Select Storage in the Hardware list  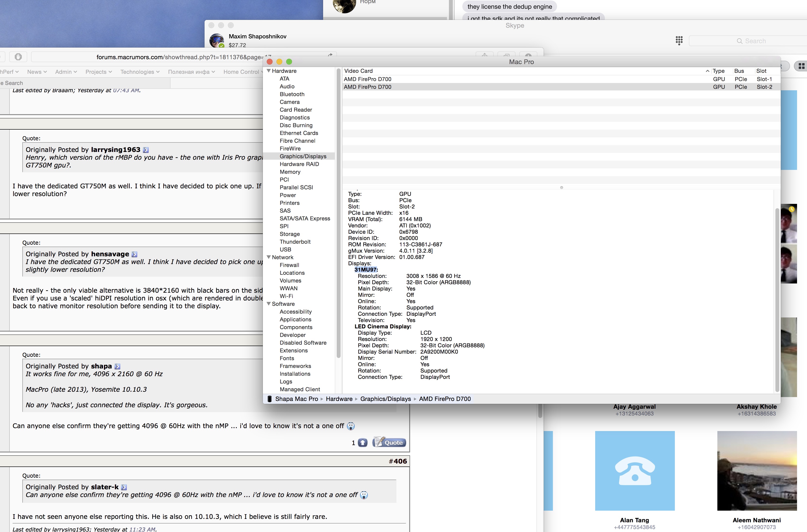point(290,234)
